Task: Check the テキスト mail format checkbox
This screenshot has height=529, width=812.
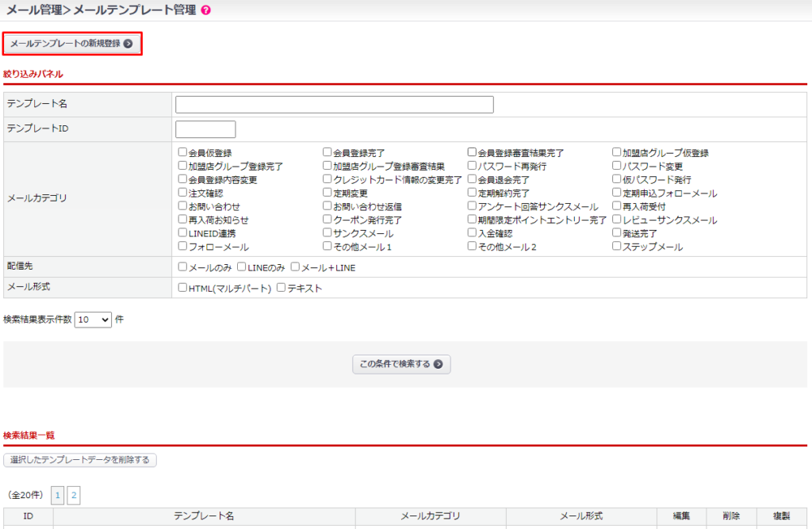Action: point(281,288)
